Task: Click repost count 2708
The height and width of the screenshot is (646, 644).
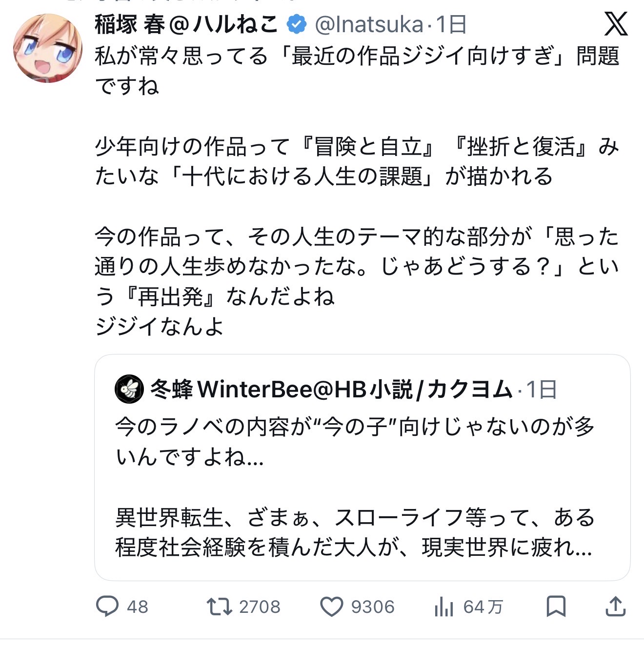Action: point(260,607)
